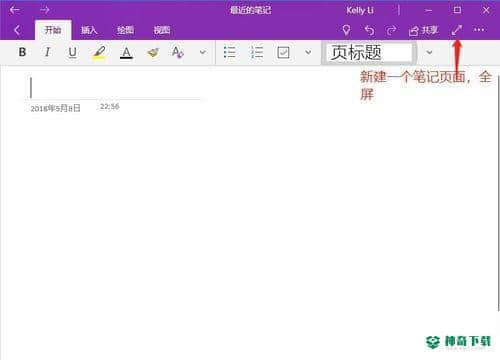The image size is (500, 360).
Task: Expand more font formatting options
Action: 203,52
